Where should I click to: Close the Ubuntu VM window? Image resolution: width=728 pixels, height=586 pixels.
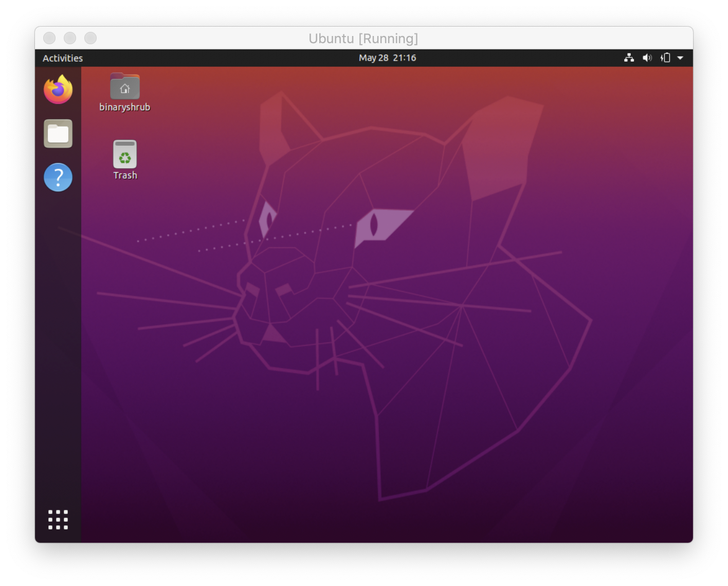[x=49, y=38]
